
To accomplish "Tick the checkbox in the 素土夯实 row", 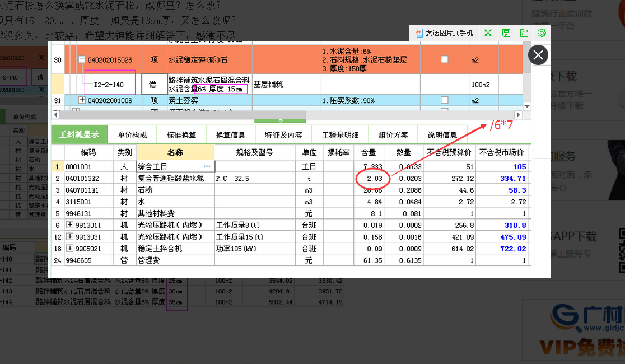I will tap(445, 100).
